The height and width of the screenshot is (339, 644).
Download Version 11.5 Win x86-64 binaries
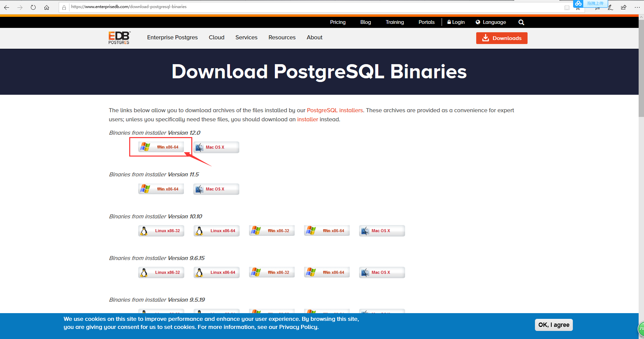tap(161, 189)
